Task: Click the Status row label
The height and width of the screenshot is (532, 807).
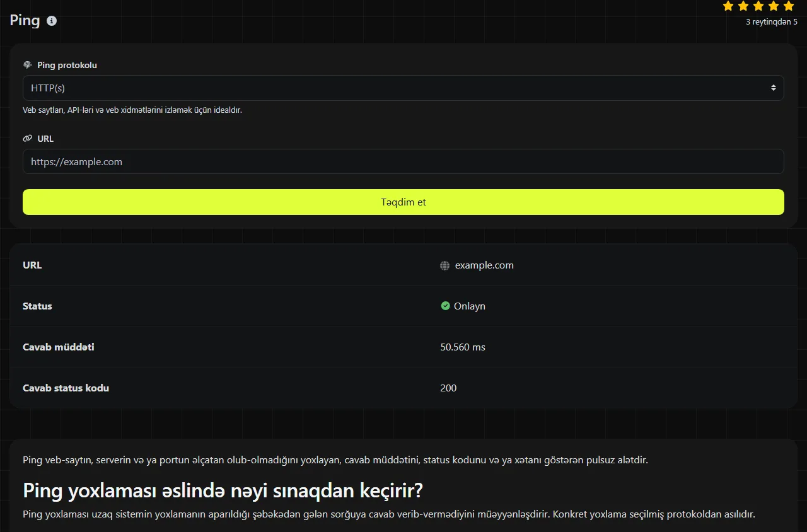Action: click(37, 306)
